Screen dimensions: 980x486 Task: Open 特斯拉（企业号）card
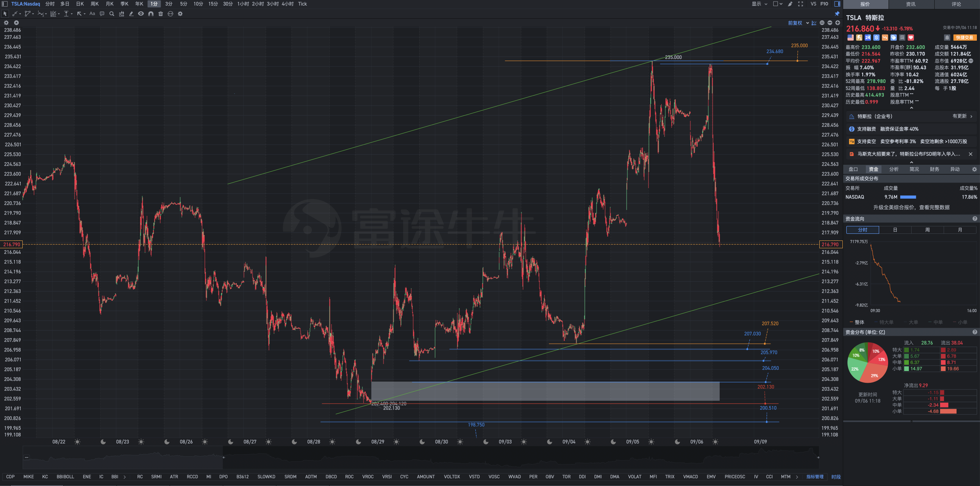pos(912,117)
